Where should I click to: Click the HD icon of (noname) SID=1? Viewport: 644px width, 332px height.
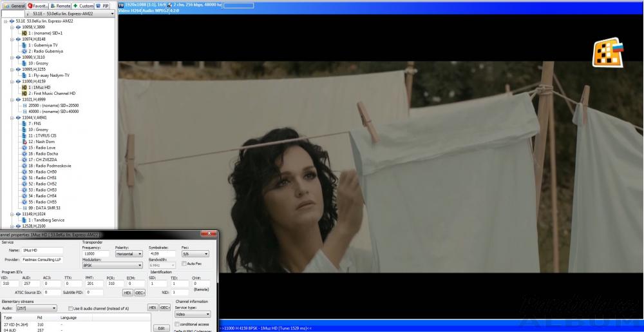(x=24, y=33)
